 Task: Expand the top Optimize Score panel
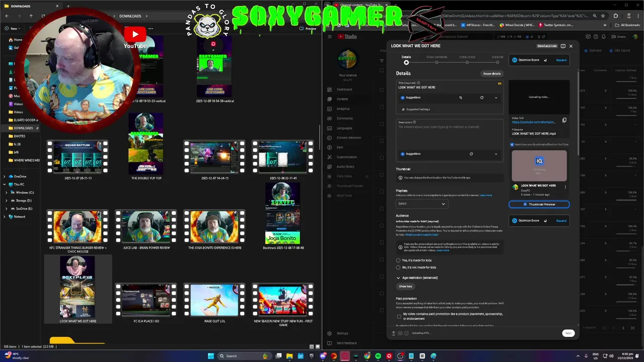tap(561, 60)
